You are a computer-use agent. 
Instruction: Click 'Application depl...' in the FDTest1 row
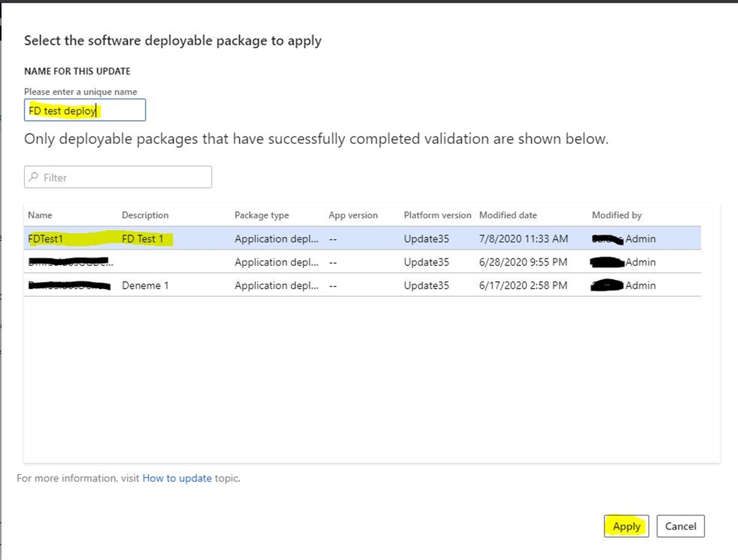pos(277,239)
